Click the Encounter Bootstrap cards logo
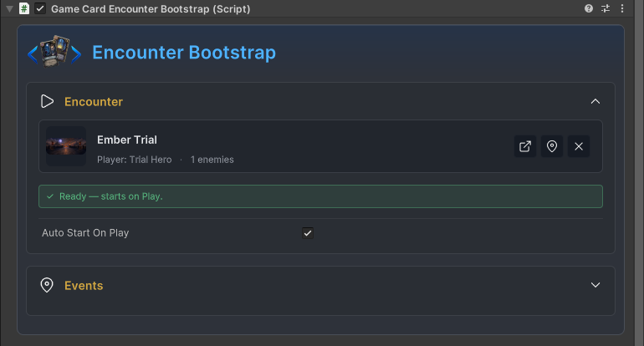Image resolution: width=644 pixels, height=346 pixels. pyautogui.click(x=54, y=52)
